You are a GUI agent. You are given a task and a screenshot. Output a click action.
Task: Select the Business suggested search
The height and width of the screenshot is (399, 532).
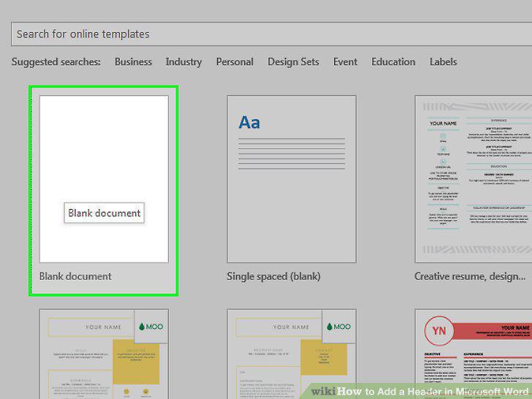pos(133,61)
